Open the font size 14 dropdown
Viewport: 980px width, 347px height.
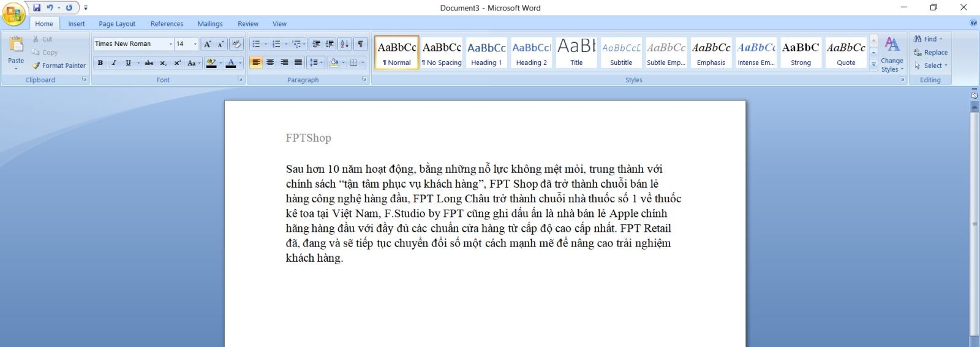pos(195,44)
